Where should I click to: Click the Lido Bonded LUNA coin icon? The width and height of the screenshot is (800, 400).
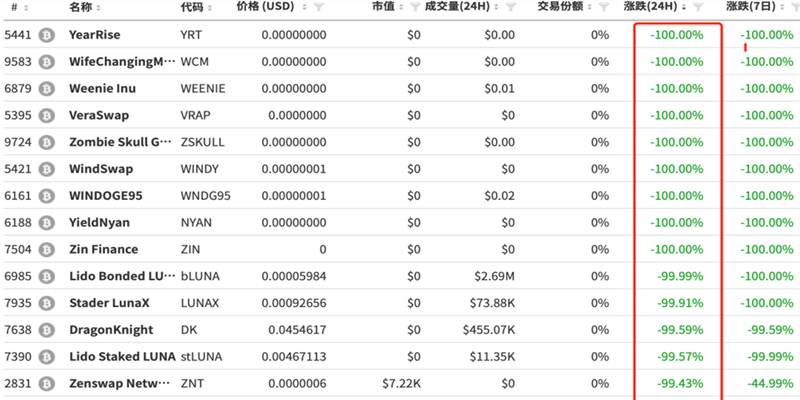click(x=47, y=277)
